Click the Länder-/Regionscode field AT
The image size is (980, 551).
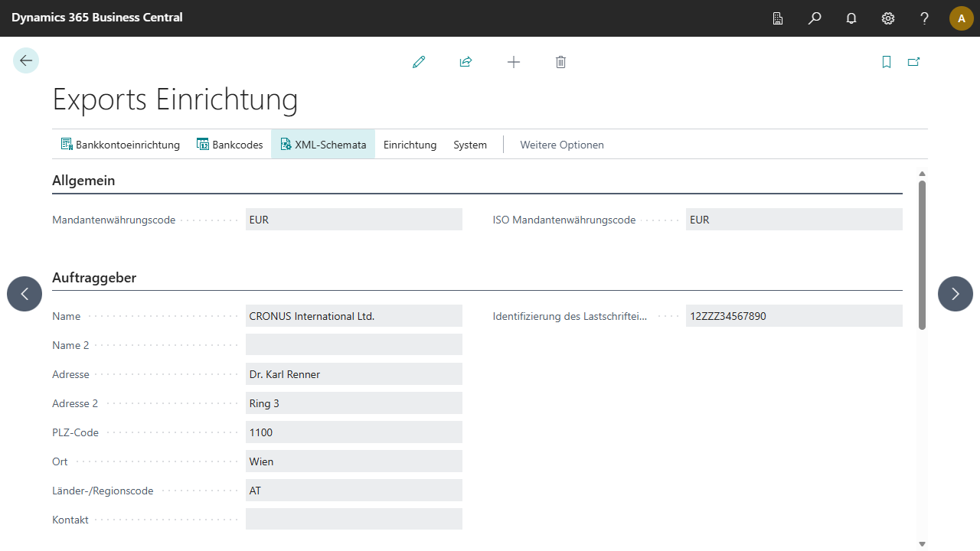pyautogui.click(x=354, y=491)
